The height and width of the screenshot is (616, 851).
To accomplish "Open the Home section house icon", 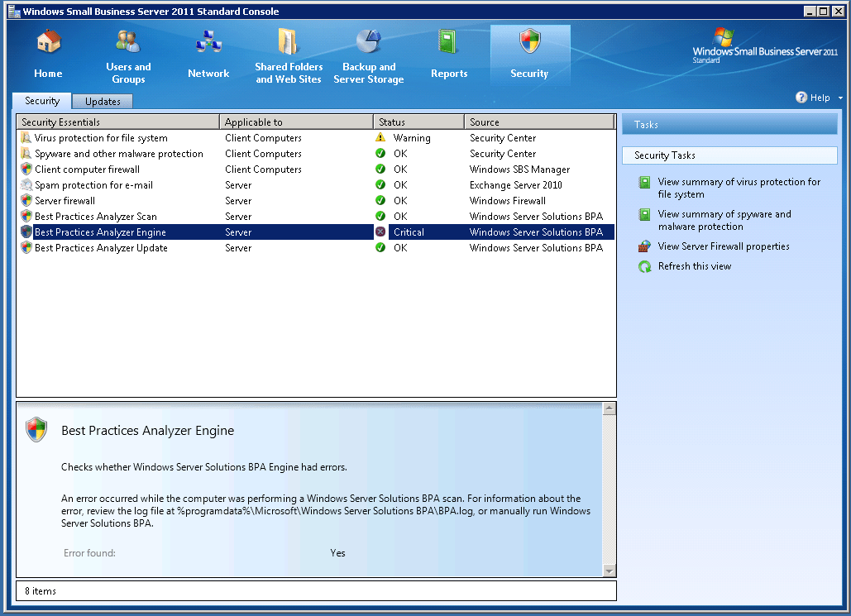I will click(48, 42).
